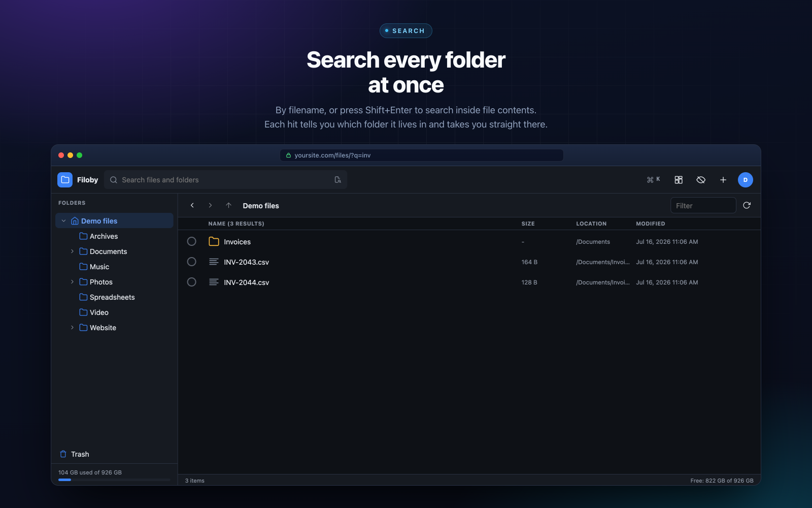Click the plus icon to add new
Viewport: 812px width, 508px height.
(723, 180)
